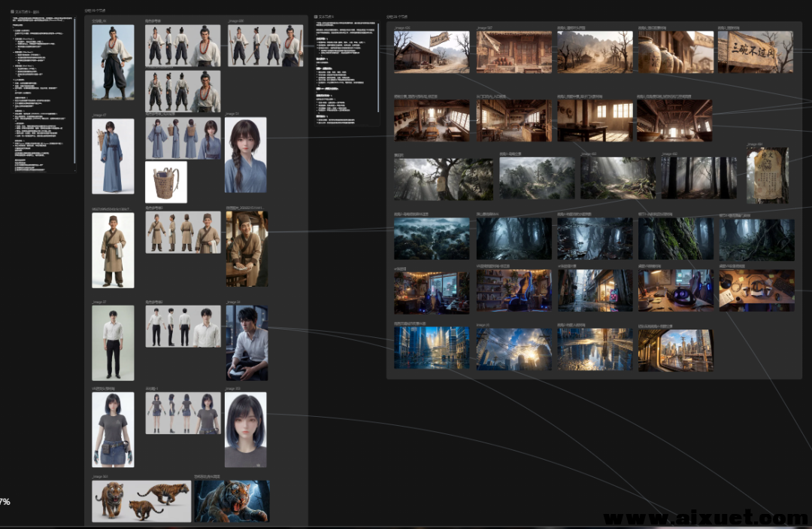Click the scrollbar of the middle text node
This screenshot has width=812, height=529.
pyautogui.click(x=378, y=68)
